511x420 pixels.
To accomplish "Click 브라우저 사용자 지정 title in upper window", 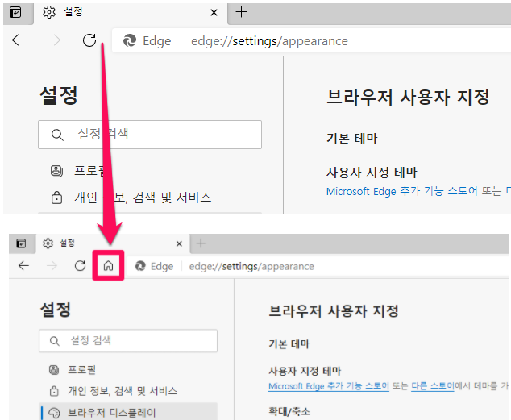I will [408, 97].
